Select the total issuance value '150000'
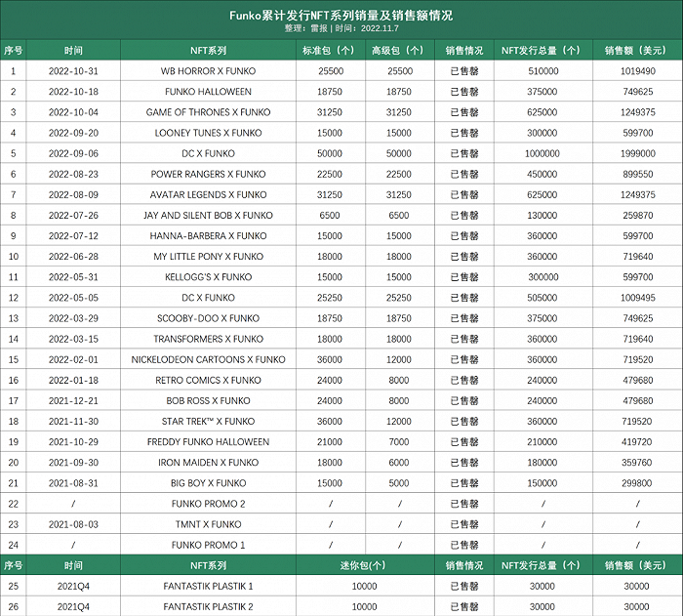Viewport: 683px width, 616px height. click(x=542, y=483)
